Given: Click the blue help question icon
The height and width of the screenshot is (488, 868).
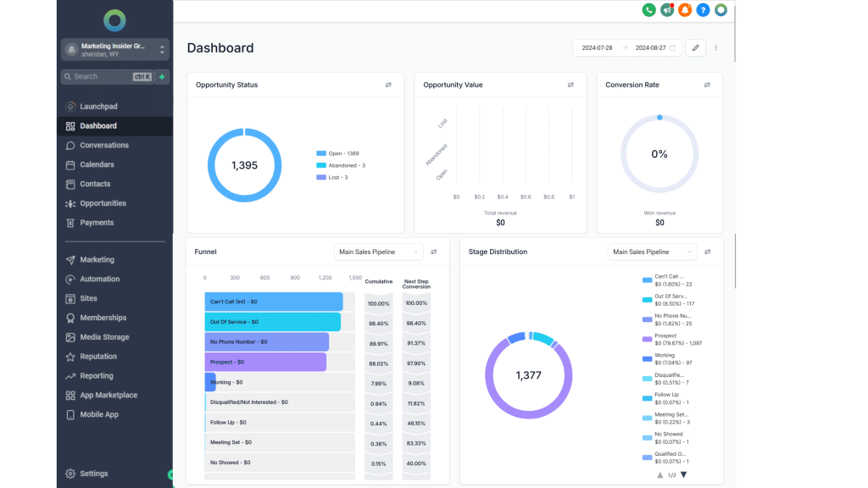Looking at the screenshot, I should click(x=703, y=10).
